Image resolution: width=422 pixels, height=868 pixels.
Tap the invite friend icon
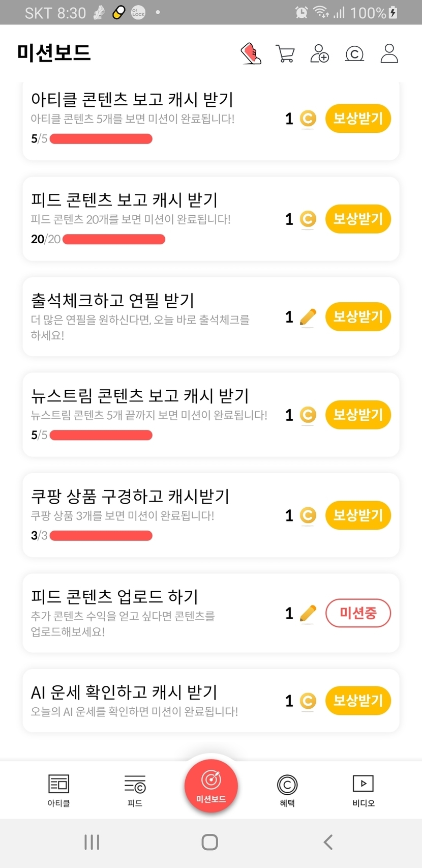coord(319,53)
